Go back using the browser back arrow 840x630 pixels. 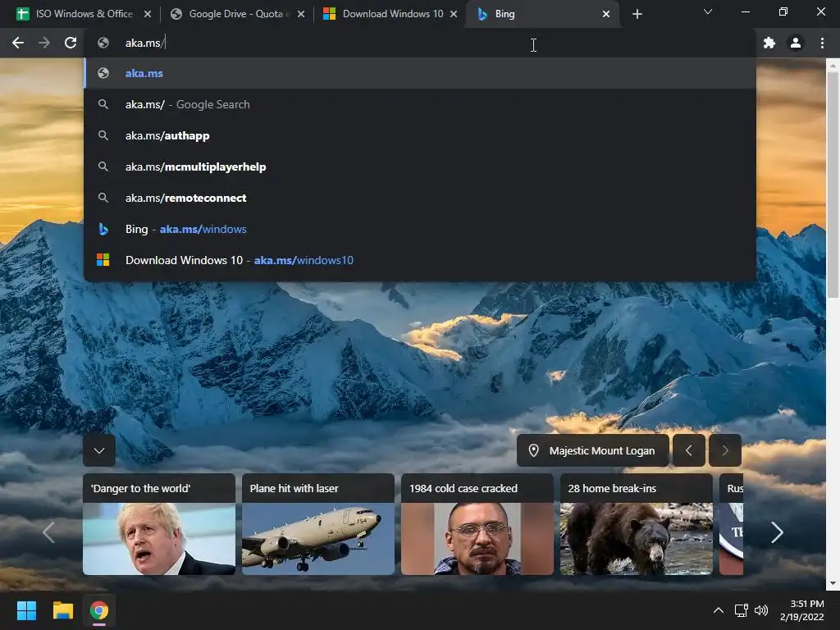[18, 43]
